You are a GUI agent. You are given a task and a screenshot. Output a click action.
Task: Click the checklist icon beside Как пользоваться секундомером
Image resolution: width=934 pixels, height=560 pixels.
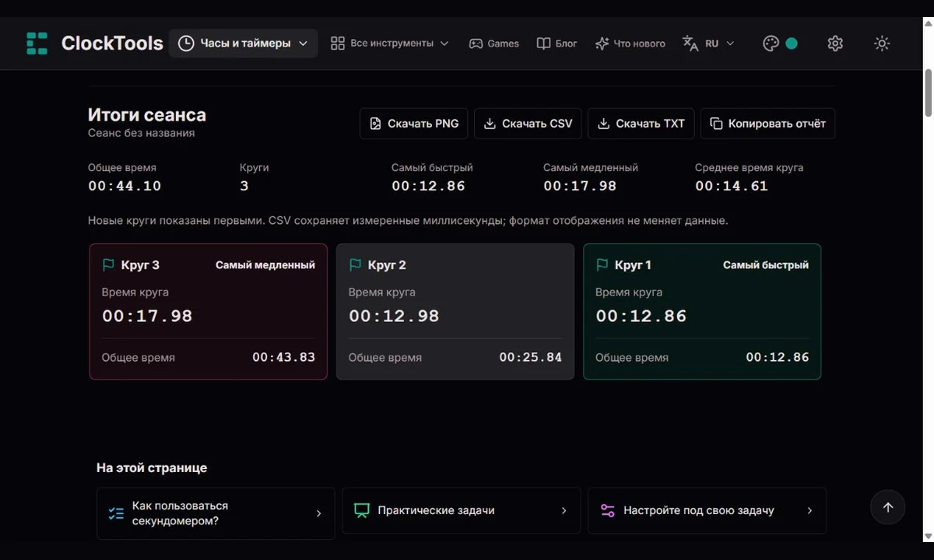click(x=116, y=513)
